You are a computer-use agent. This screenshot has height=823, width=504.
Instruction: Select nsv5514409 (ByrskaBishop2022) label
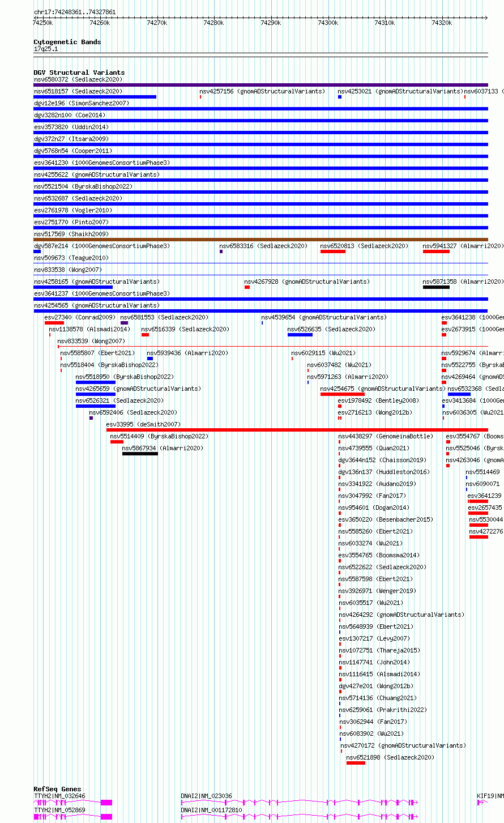tap(160, 437)
